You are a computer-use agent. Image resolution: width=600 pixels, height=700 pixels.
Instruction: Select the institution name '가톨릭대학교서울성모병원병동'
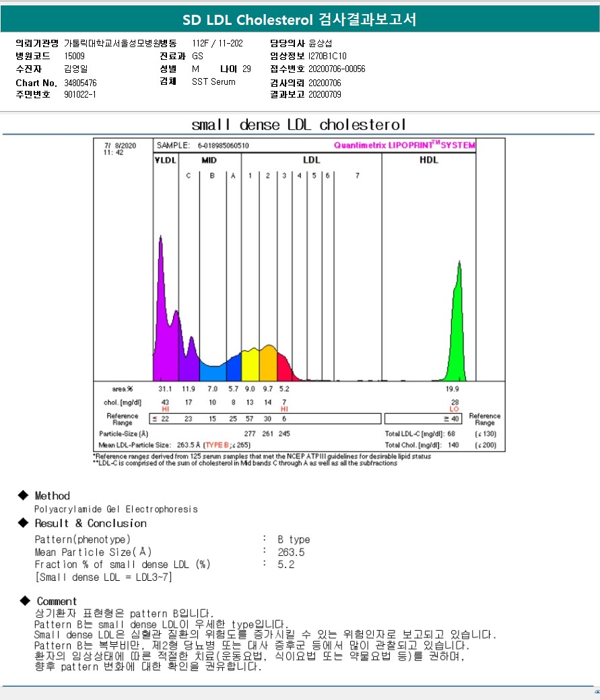[x=120, y=43]
